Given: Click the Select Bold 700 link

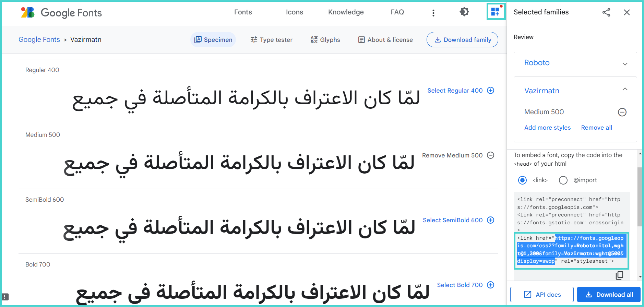Looking at the screenshot, I should (x=460, y=285).
